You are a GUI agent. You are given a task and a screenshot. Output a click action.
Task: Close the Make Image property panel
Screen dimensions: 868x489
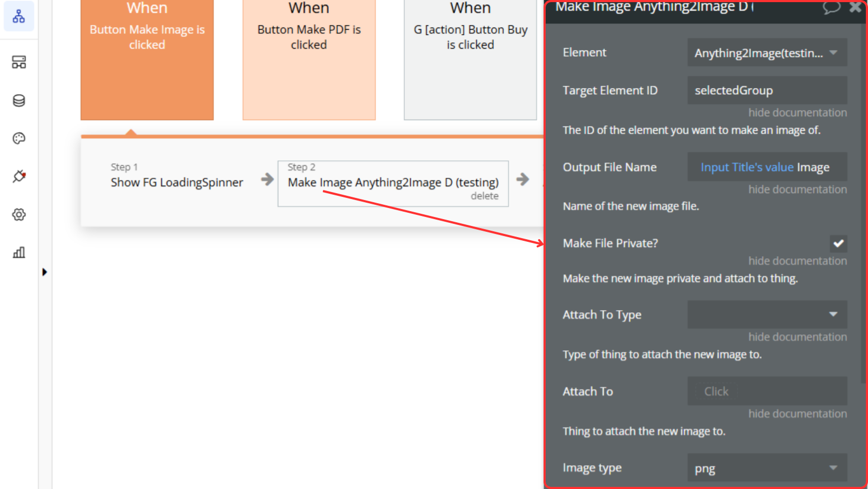click(855, 7)
